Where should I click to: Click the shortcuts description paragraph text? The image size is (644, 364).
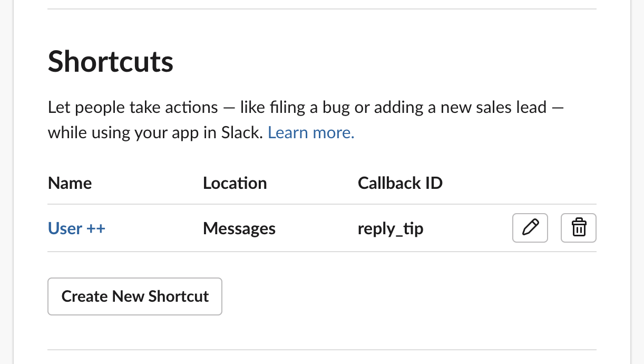306,120
